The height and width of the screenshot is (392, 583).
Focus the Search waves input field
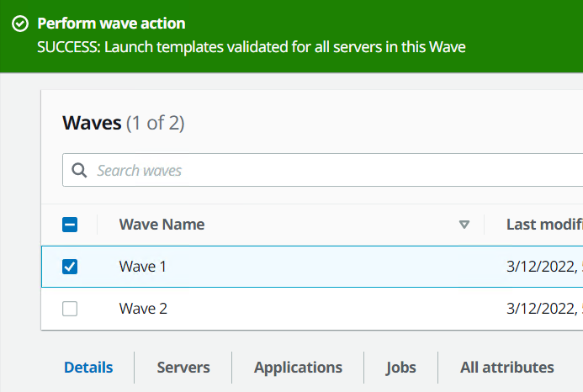coord(323,170)
